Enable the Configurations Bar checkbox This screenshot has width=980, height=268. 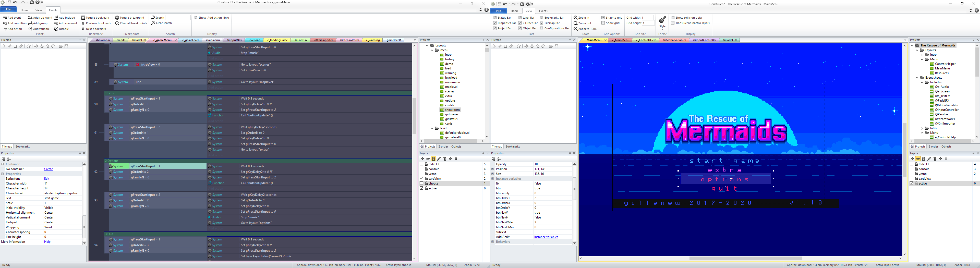(541, 29)
